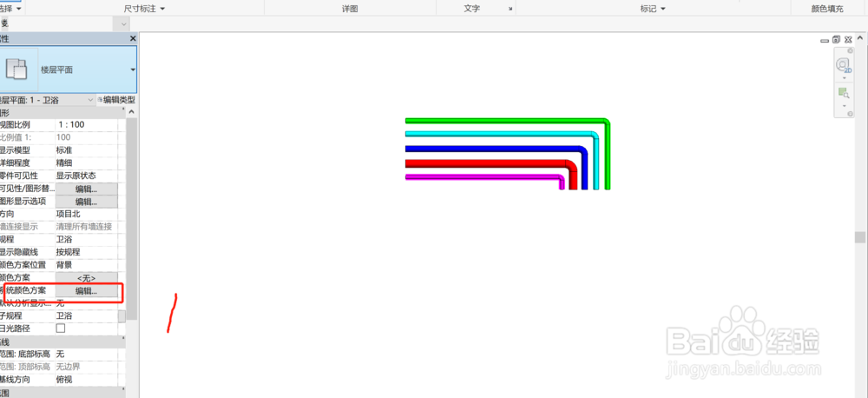Expand the zoom tool options arrow
The width and height of the screenshot is (868, 398).
tap(844, 105)
